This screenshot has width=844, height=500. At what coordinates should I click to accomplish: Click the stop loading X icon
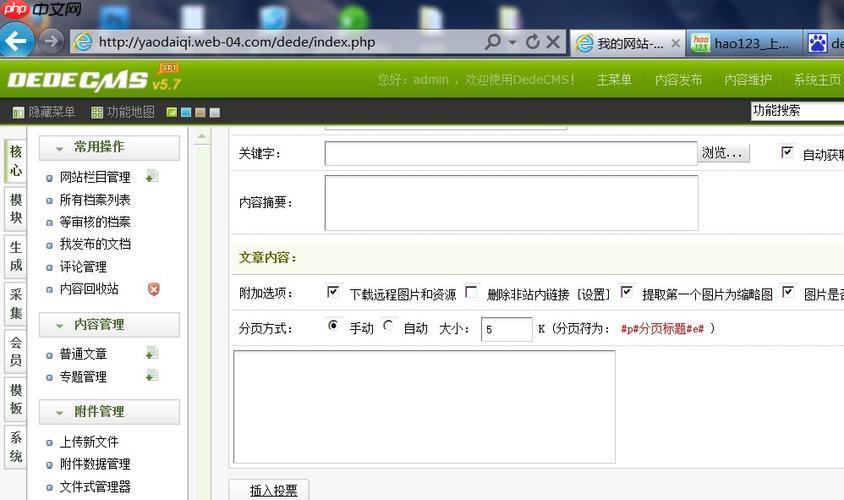pyautogui.click(x=553, y=41)
